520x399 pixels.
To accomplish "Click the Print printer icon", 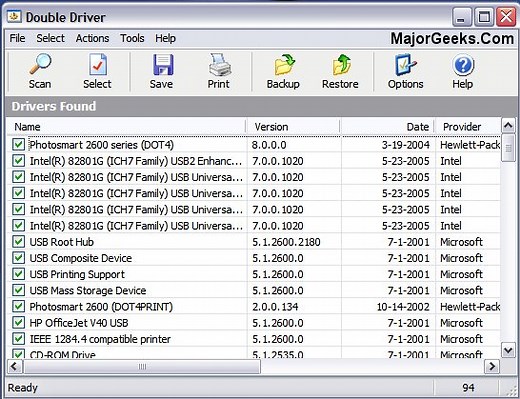I will tap(220, 64).
